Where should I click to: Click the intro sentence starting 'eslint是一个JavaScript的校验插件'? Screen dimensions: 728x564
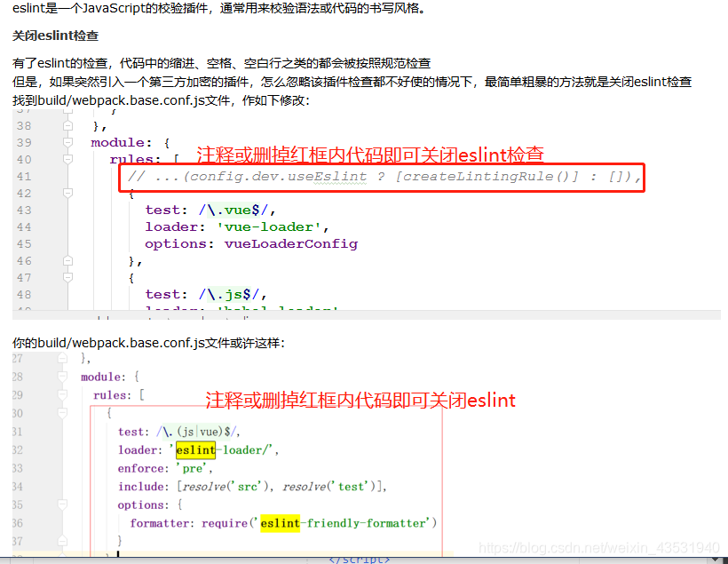(219, 8)
